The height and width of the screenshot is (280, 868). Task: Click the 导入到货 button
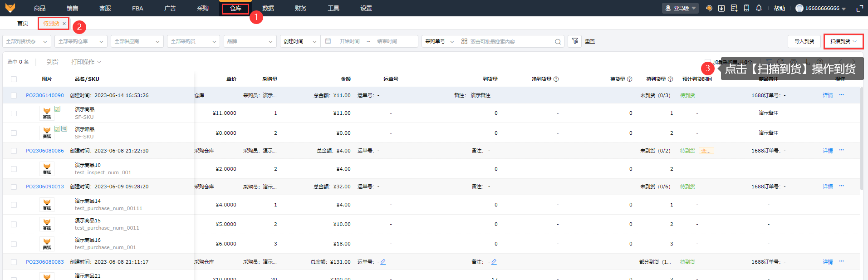(x=804, y=41)
